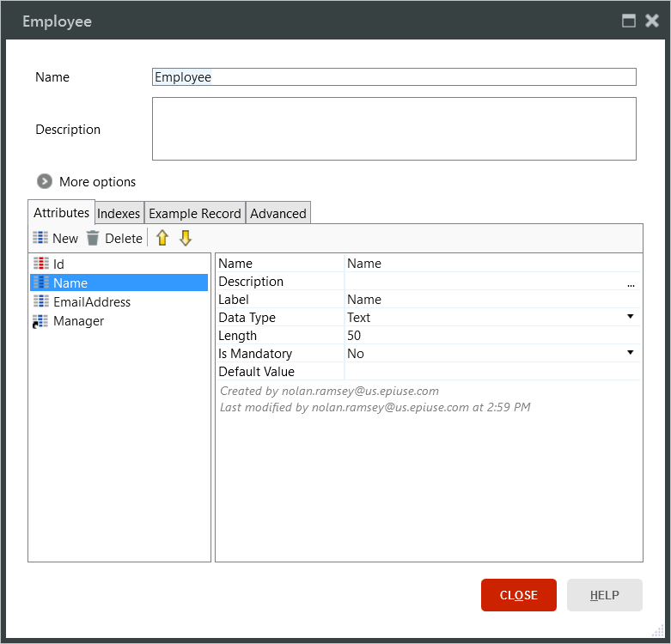Switch to the Advanced tab
671x644 pixels.
click(278, 214)
